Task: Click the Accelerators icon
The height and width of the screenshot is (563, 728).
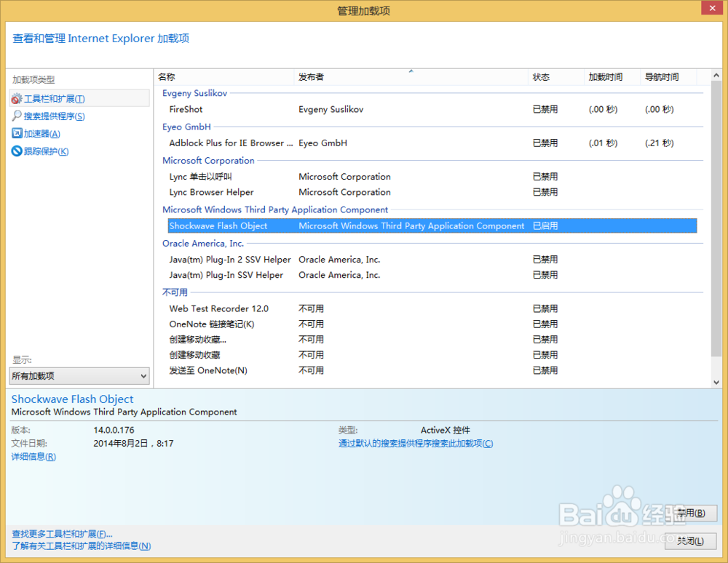Action: coord(17,133)
